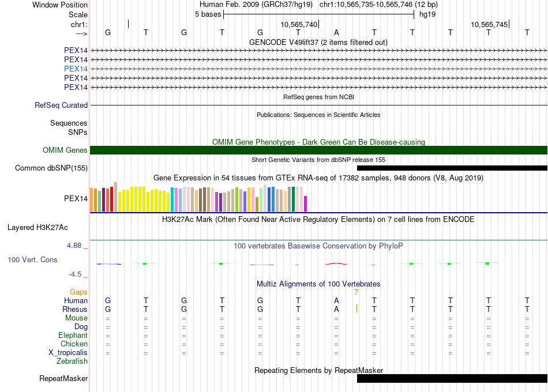Click the Zebrafish species row label
This screenshot has width=548, height=392.
(72, 361)
